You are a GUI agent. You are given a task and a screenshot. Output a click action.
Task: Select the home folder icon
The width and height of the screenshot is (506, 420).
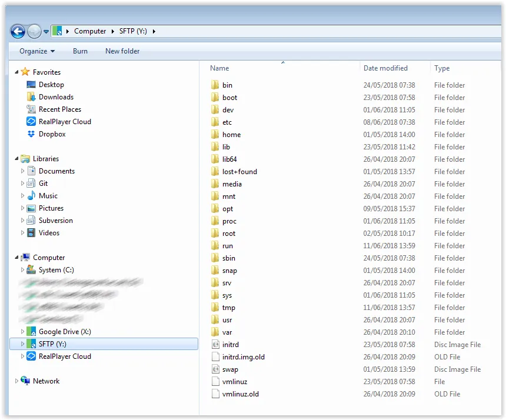click(x=215, y=134)
